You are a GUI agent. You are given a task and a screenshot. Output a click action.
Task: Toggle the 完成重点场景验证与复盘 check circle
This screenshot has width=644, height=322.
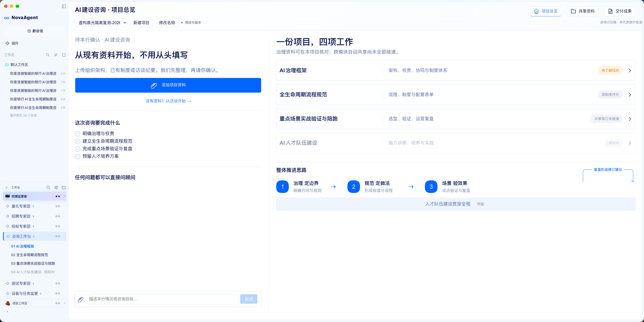point(77,149)
